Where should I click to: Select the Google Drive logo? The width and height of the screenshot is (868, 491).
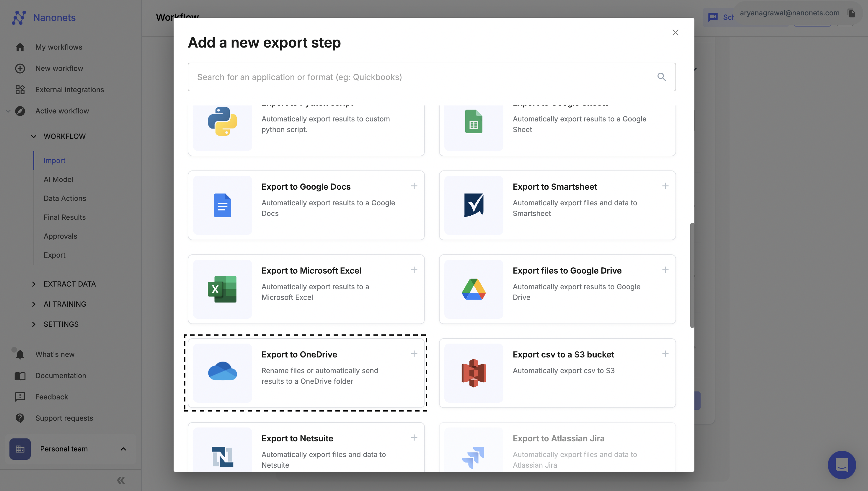tap(474, 289)
